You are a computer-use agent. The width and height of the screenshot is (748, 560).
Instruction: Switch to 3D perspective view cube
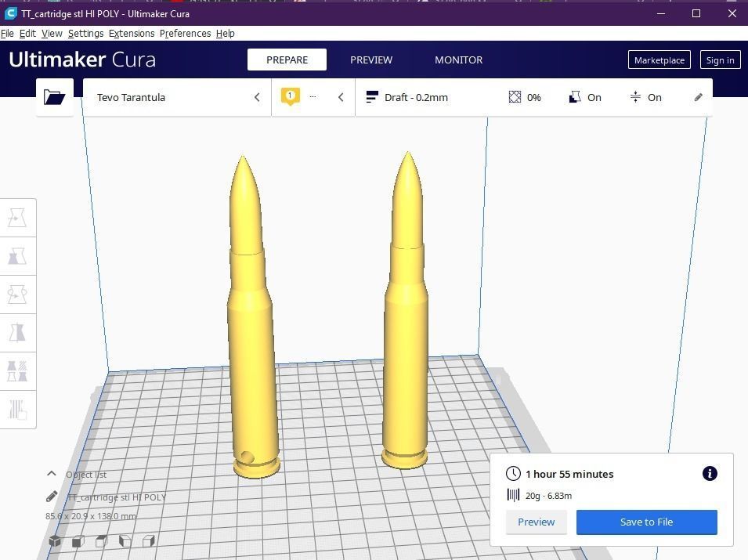tap(55, 541)
